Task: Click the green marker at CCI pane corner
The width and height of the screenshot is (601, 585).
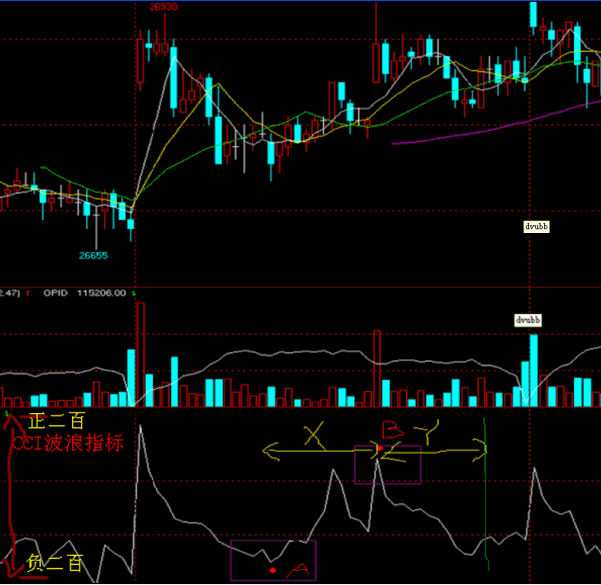Action: [x=7, y=412]
